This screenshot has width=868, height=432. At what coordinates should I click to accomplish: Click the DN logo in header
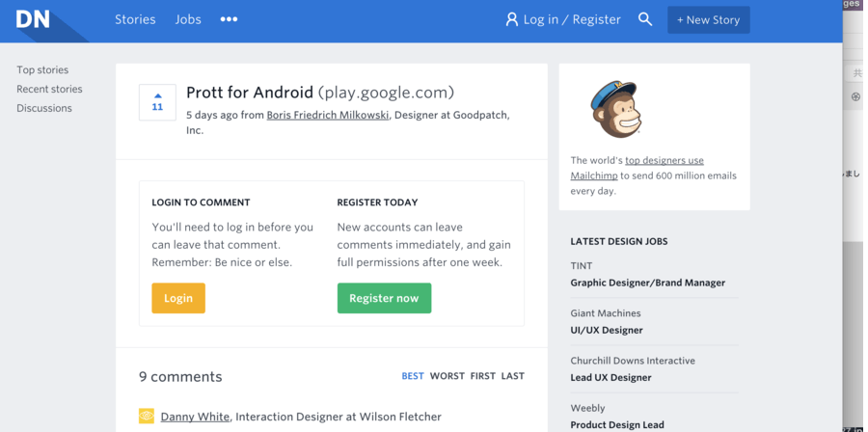pos(33,19)
